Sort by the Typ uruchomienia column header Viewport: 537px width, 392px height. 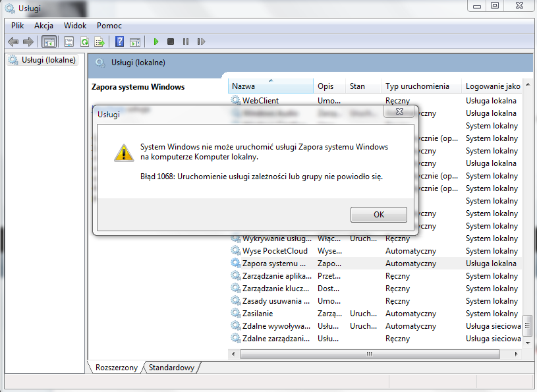(421, 86)
